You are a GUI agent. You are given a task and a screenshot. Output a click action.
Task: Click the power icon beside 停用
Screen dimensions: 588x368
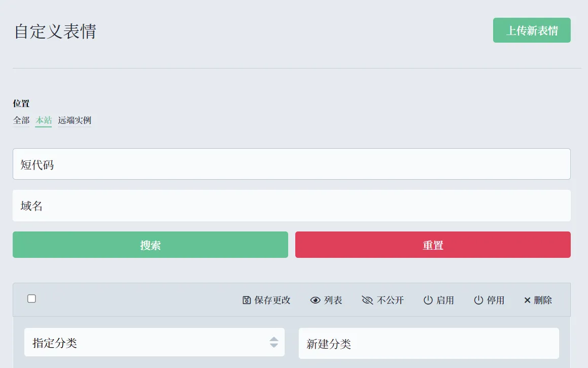coord(478,300)
